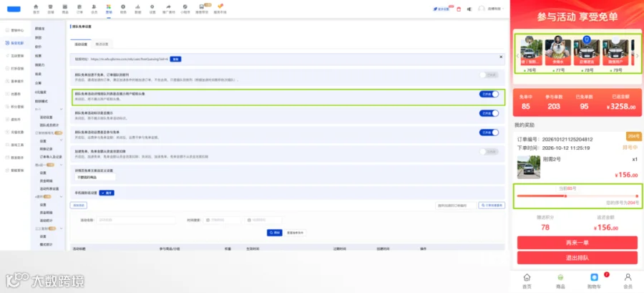Click the outlined add-activity button
Image resolution: width=644 pixels, height=293 pixels.
[x=79, y=205]
